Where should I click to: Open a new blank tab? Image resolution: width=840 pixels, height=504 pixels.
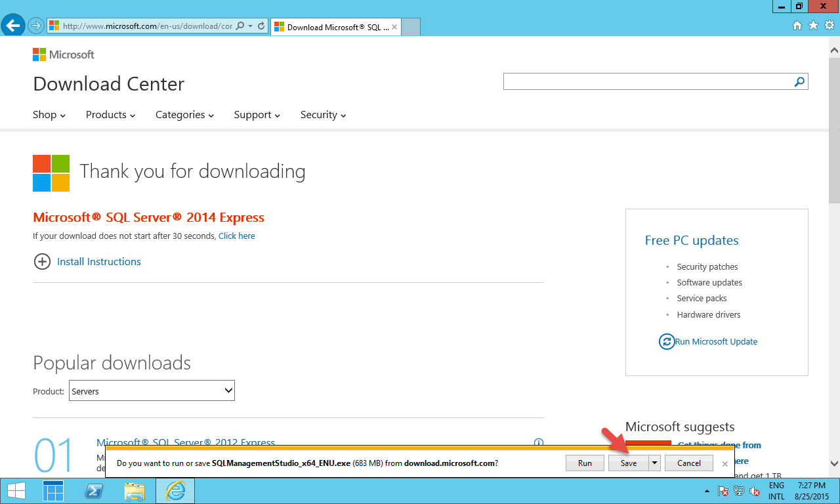pyautogui.click(x=410, y=27)
